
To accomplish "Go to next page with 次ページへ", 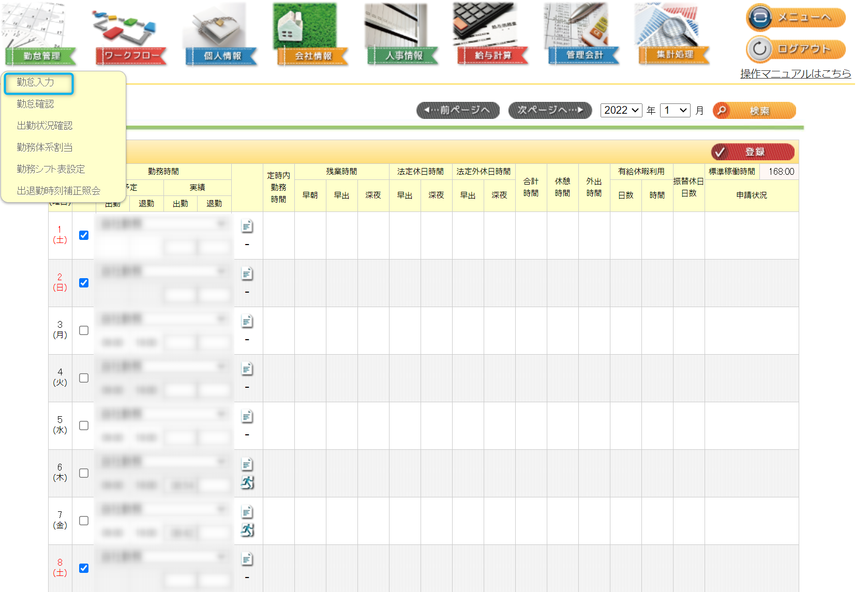I will tap(550, 110).
